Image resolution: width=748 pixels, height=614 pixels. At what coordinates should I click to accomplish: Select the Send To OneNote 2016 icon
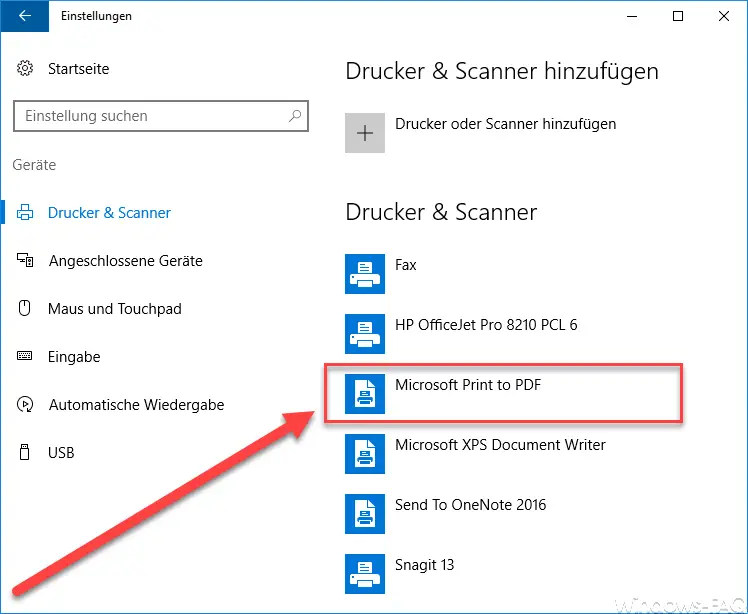[x=365, y=514]
